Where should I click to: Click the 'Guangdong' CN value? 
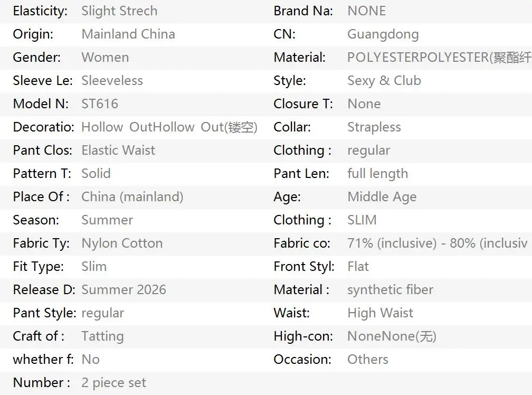pos(383,35)
